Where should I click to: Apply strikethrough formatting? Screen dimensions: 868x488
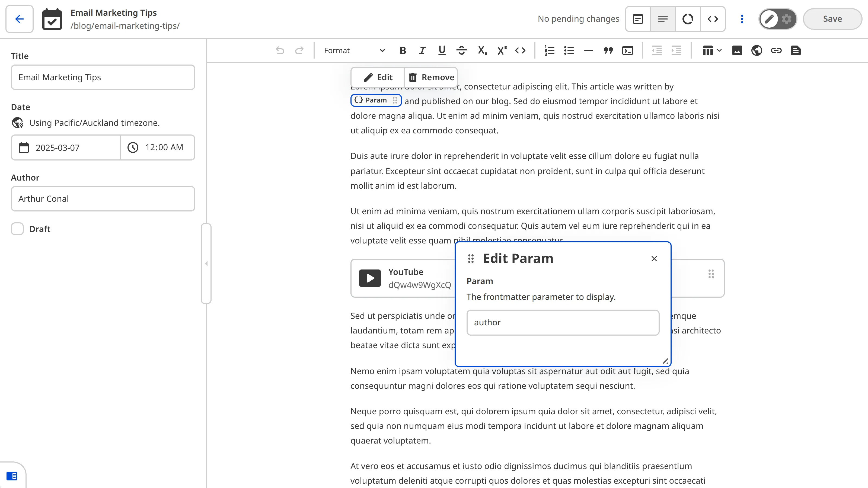pos(462,50)
